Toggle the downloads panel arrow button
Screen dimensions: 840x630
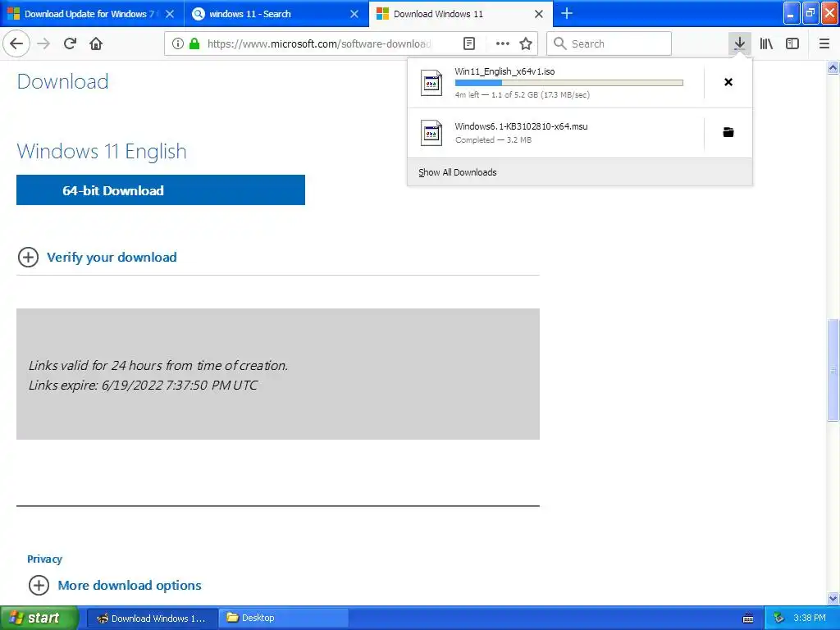pyautogui.click(x=740, y=43)
